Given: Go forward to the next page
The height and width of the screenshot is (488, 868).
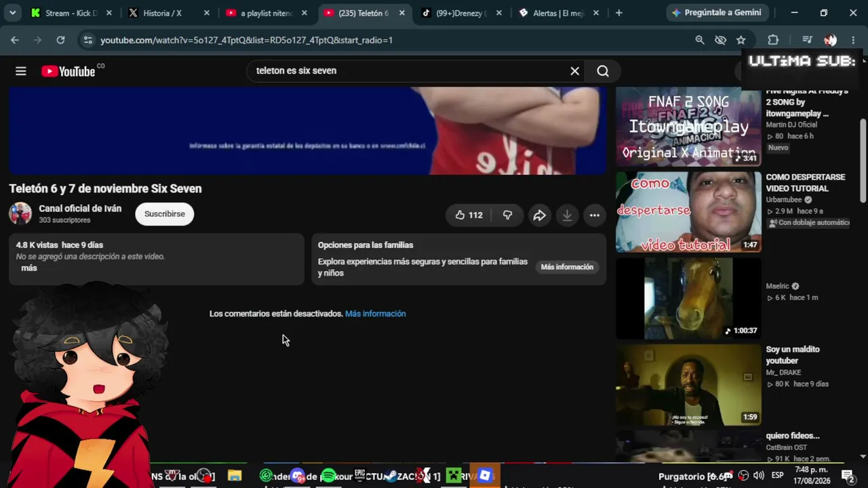Looking at the screenshot, I should coord(37,40).
